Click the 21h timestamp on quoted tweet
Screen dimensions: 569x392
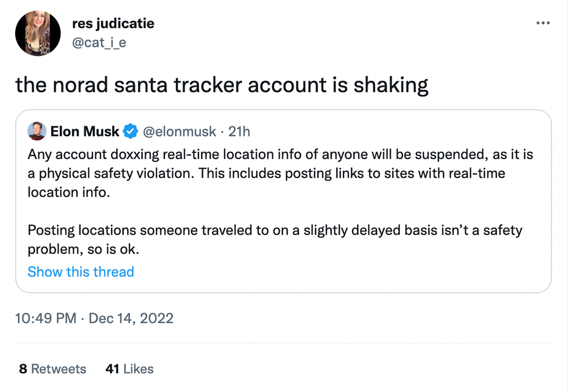(239, 132)
